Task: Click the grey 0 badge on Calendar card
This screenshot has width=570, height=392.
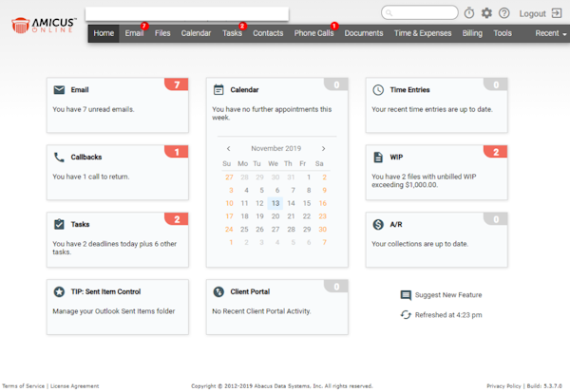Action: (336, 84)
